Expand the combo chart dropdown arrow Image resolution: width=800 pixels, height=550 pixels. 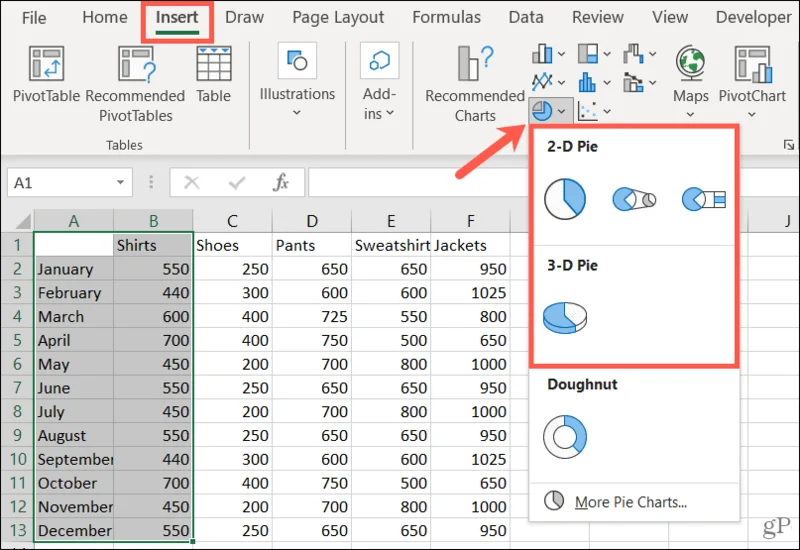click(653, 82)
